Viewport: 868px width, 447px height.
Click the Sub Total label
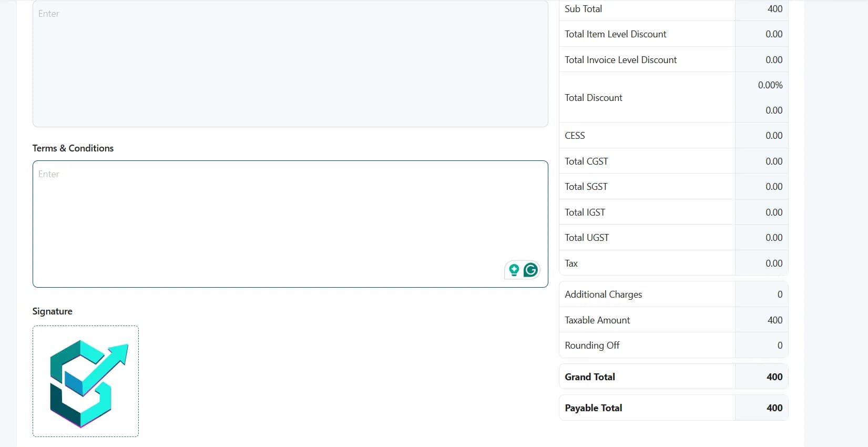tap(584, 9)
